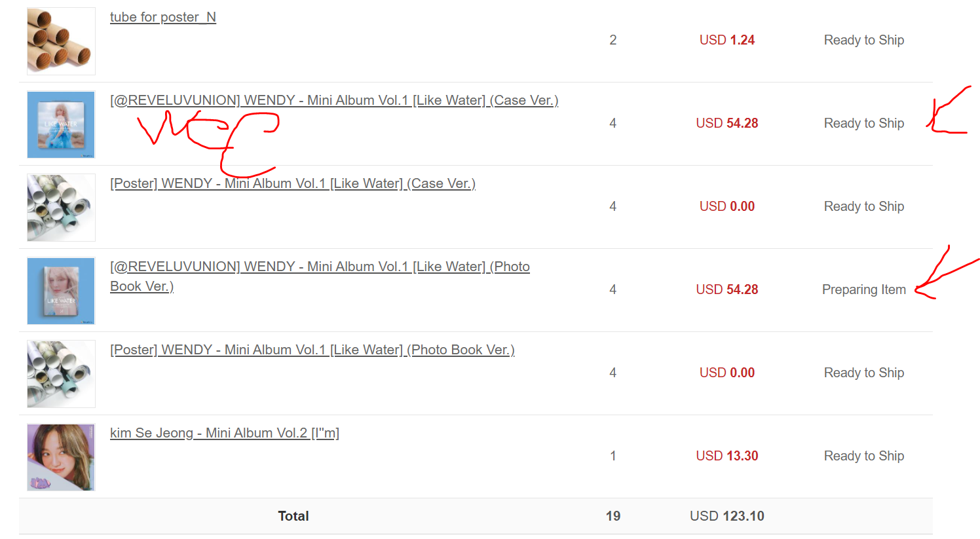Open the tube for poster_N link
The height and width of the screenshot is (539, 980).
point(163,17)
